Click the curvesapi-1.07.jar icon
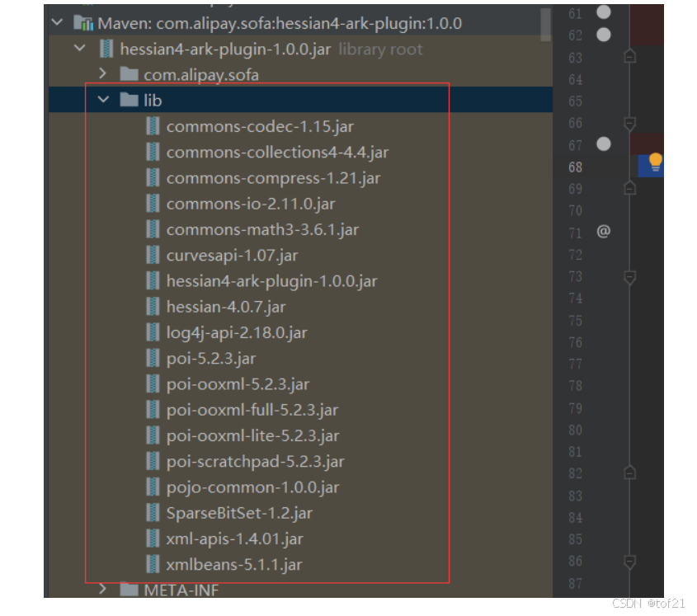Screen dimensions: 697x616 153,255
